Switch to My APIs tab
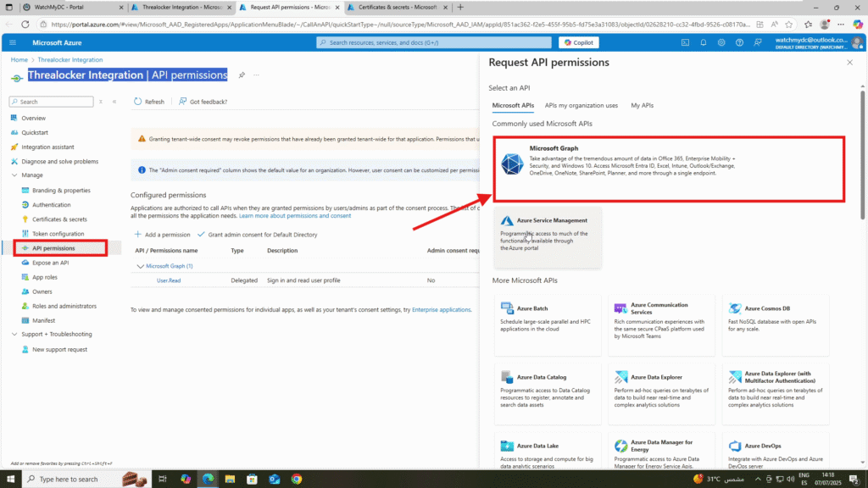The height and width of the screenshot is (488, 868). coord(643,105)
